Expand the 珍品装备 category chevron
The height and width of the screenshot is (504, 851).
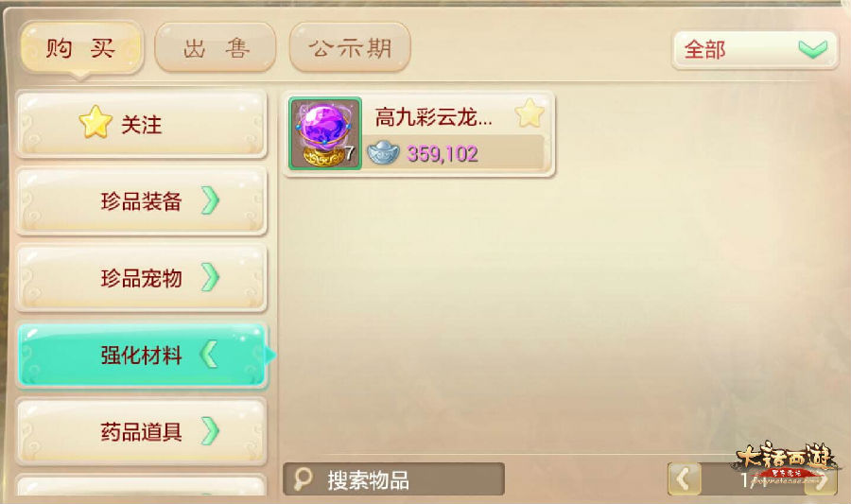[x=210, y=200]
